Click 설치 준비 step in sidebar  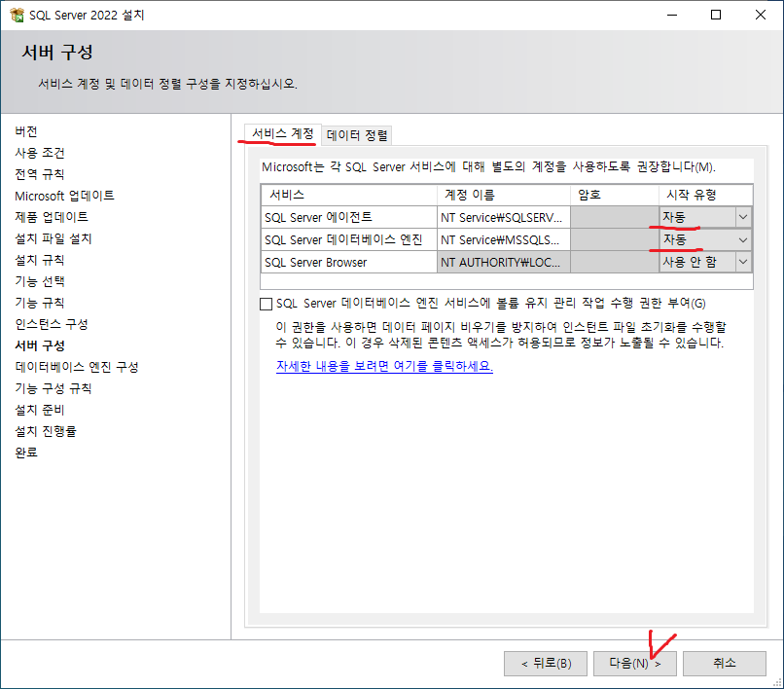pos(40,410)
